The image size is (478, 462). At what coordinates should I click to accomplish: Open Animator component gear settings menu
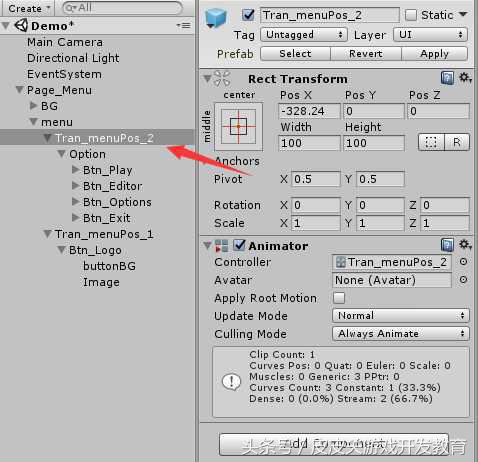click(x=465, y=245)
